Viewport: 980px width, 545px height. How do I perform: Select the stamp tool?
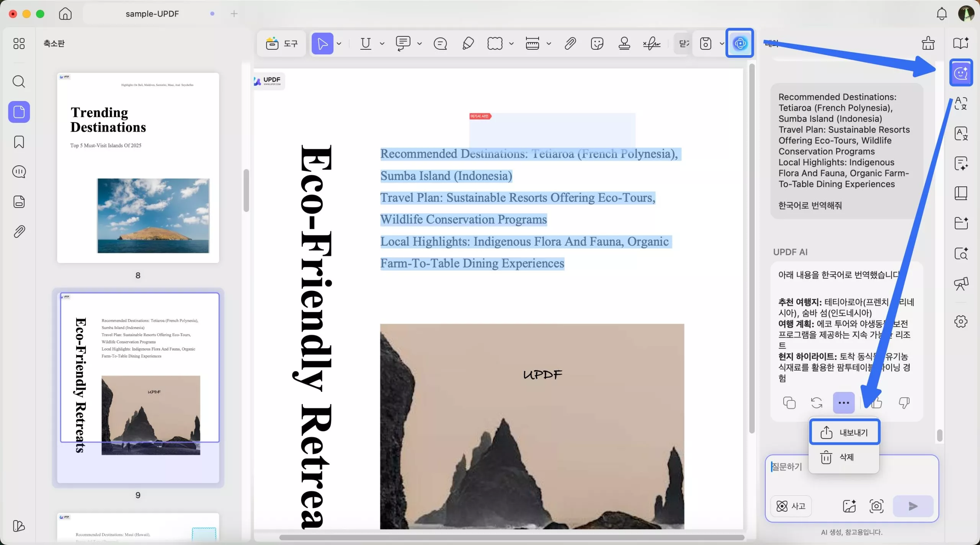624,43
